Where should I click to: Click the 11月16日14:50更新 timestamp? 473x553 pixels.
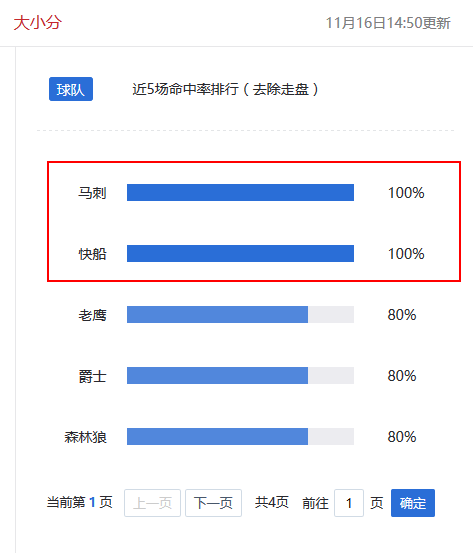pos(388,23)
